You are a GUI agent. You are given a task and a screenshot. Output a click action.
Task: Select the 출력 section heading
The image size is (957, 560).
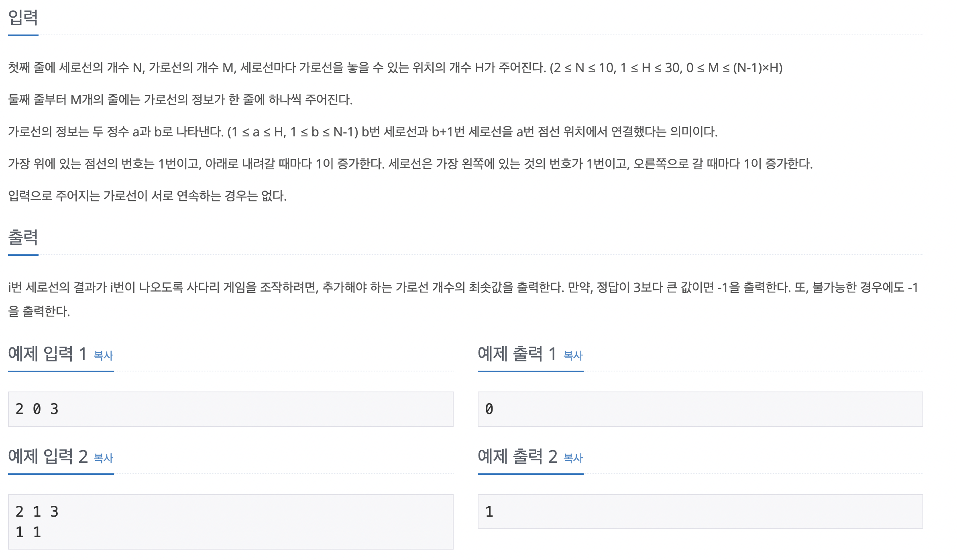23,237
